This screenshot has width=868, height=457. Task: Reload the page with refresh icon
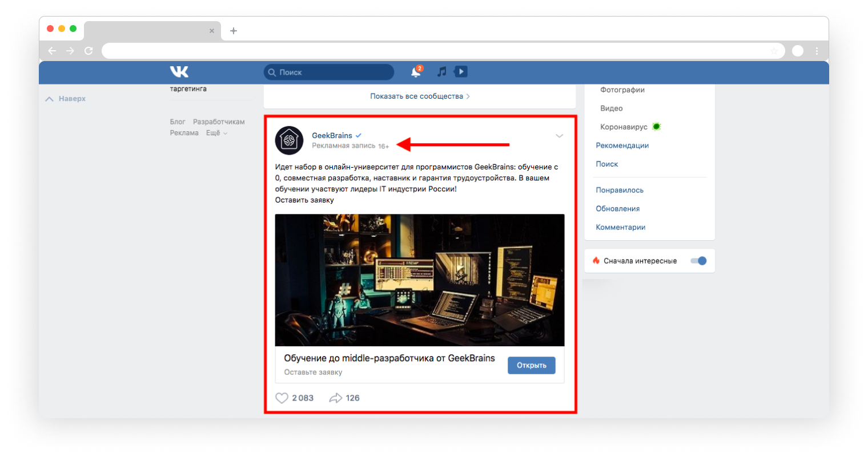tap(89, 51)
